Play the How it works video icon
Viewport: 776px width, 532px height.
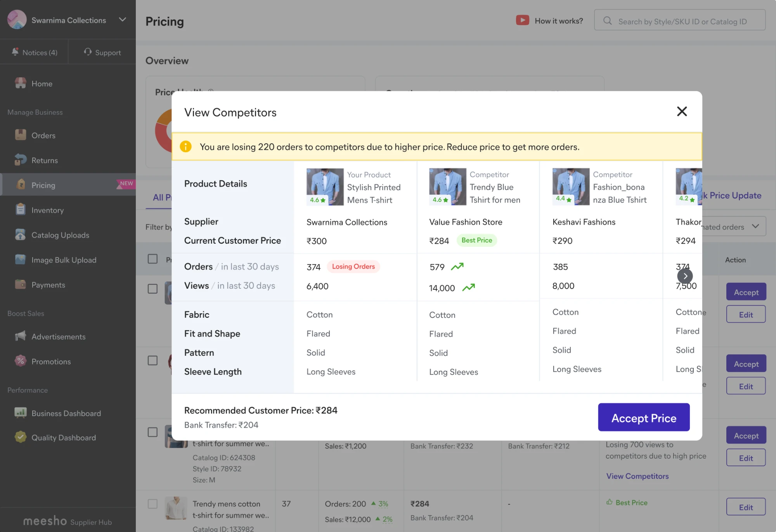522,20
